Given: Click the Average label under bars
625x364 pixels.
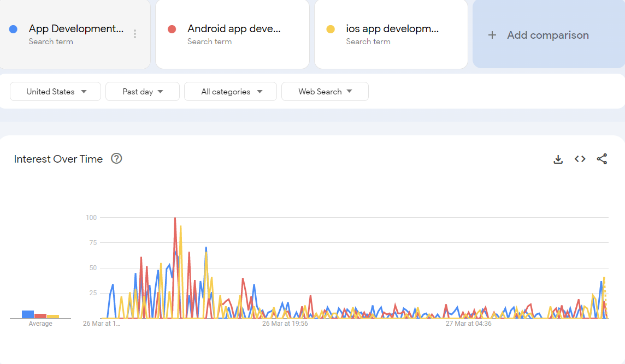Looking at the screenshot, I should tap(40, 324).
